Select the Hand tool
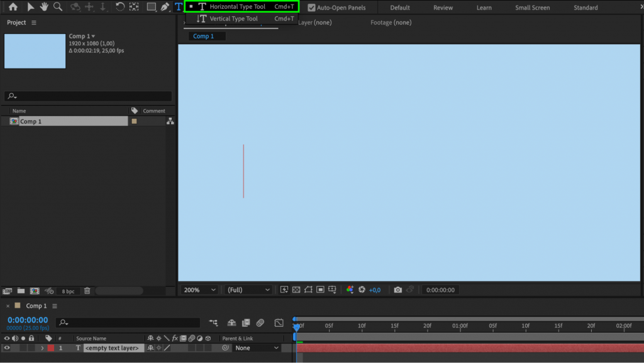The width and height of the screenshot is (644, 363). pyautogui.click(x=43, y=8)
